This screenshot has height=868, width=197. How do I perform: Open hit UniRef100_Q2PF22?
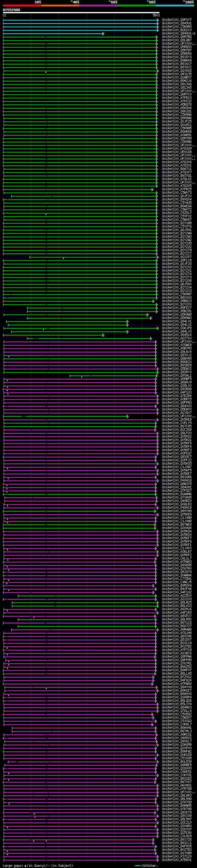pos(176,460)
